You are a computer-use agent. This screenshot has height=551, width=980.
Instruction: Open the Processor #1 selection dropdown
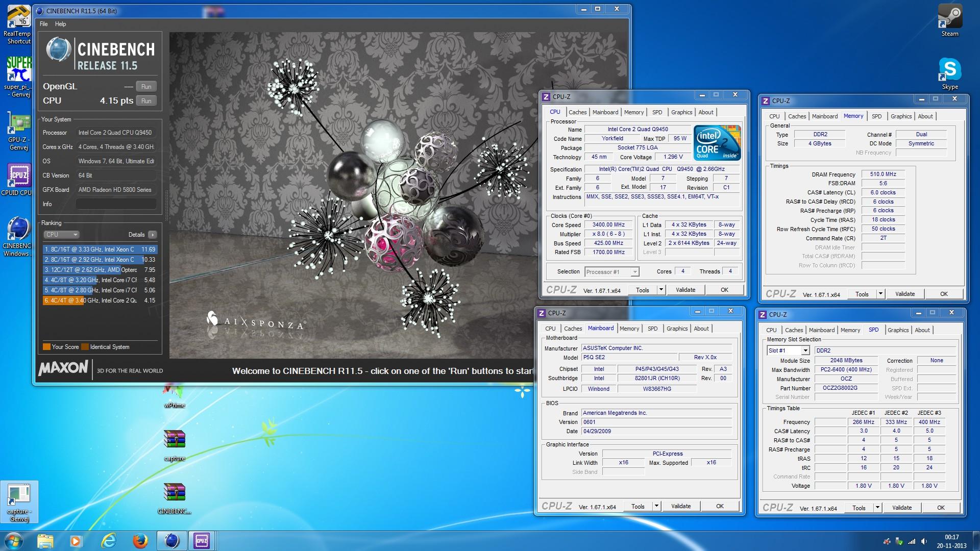(611, 272)
